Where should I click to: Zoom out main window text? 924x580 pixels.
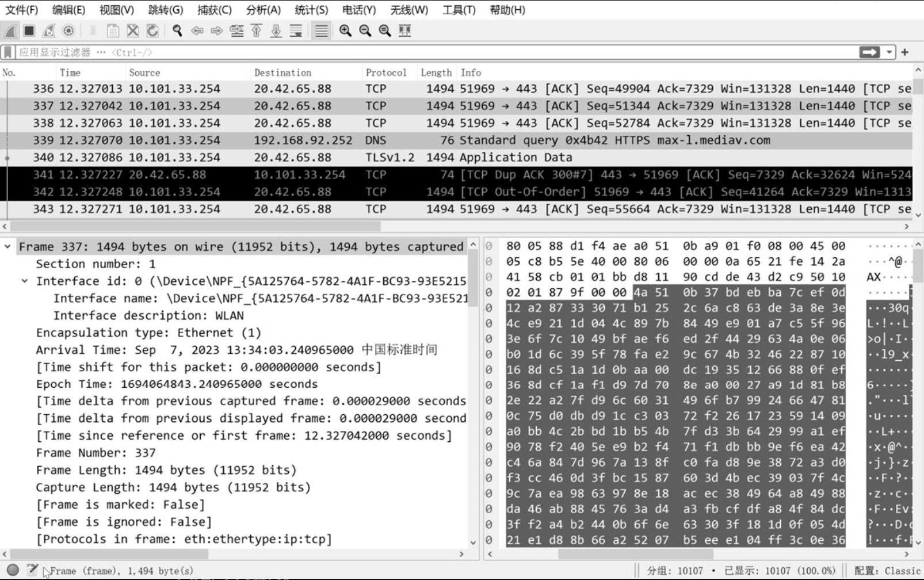pyautogui.click(x=365, y=31)
